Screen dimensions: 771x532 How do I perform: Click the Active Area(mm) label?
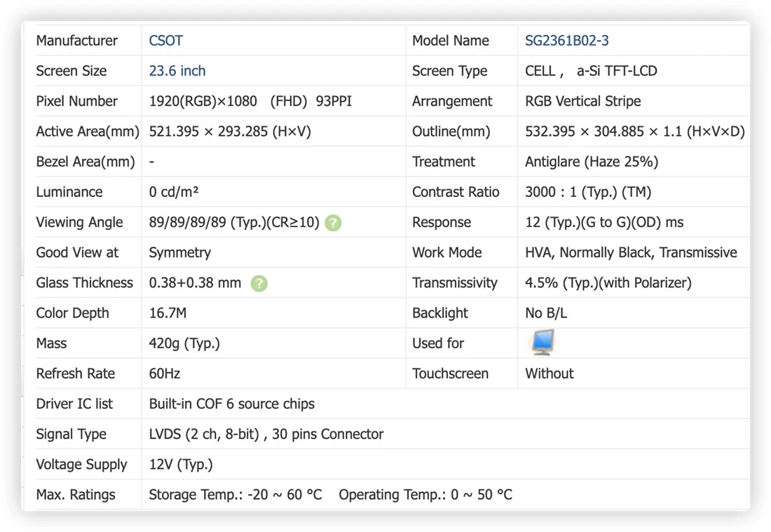(x=88, y=132)
